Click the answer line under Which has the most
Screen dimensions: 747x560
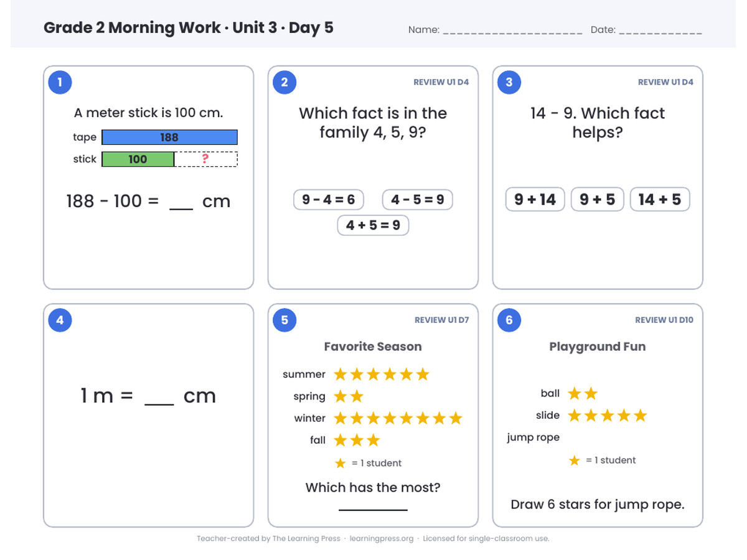tap(373, 510)
